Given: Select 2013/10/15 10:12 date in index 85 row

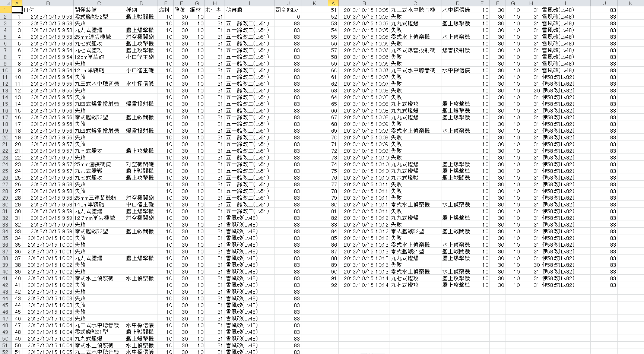Looking at the screenshot, I should (x=364, y=238).
